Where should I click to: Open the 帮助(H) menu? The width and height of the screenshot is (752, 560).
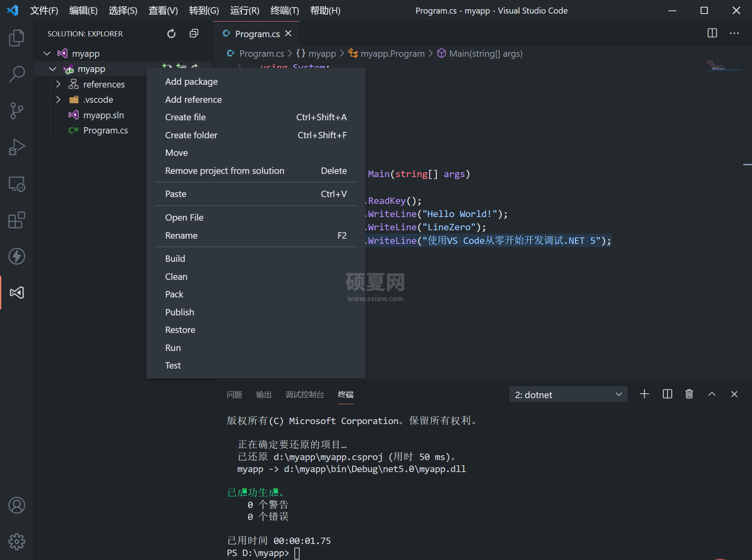325,11
